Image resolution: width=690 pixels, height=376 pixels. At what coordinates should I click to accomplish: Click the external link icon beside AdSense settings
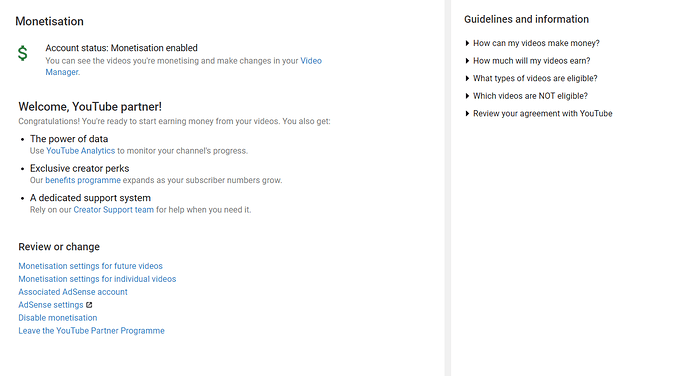tap(89, 305)
